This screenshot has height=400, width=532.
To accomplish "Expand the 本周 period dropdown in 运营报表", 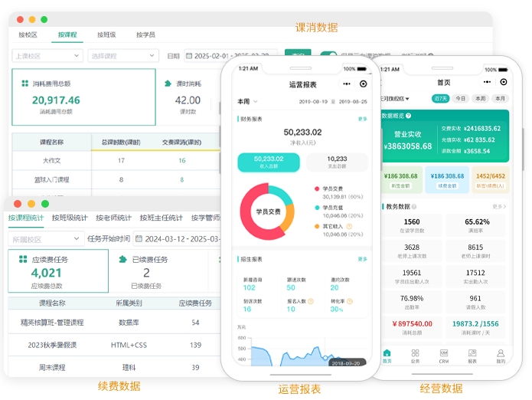I will [247, 101].
